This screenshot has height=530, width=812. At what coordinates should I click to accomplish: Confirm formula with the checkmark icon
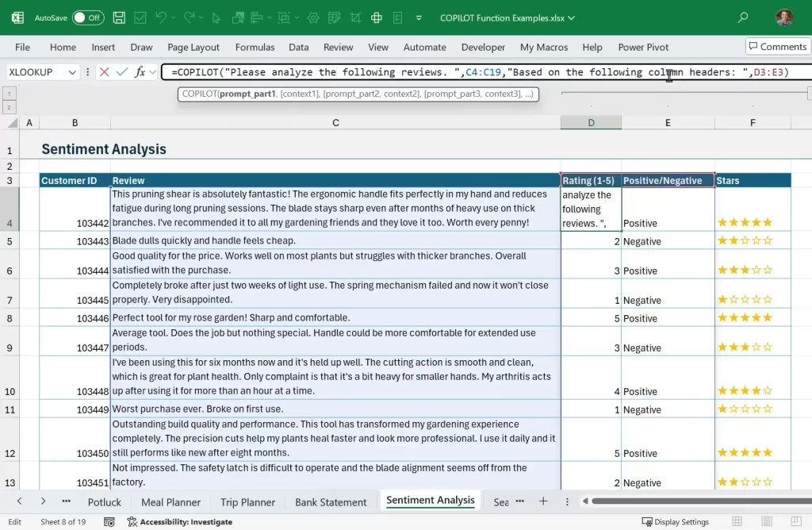pos(121,72)
